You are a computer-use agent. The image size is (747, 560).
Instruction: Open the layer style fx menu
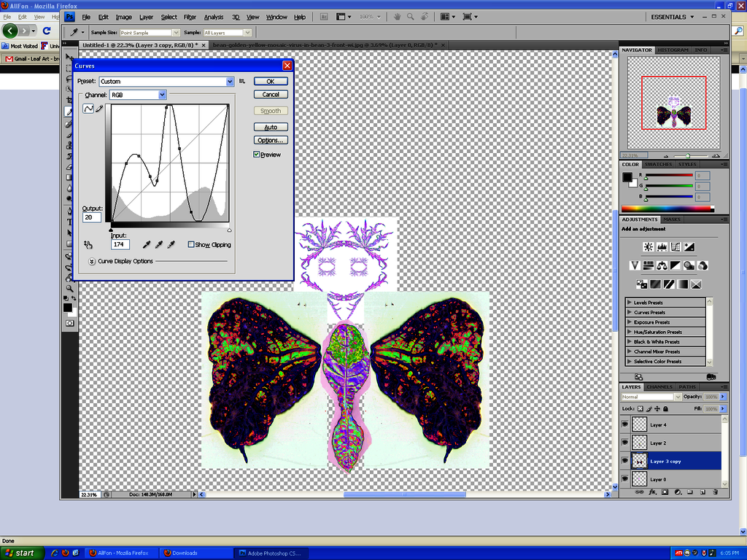653,492
